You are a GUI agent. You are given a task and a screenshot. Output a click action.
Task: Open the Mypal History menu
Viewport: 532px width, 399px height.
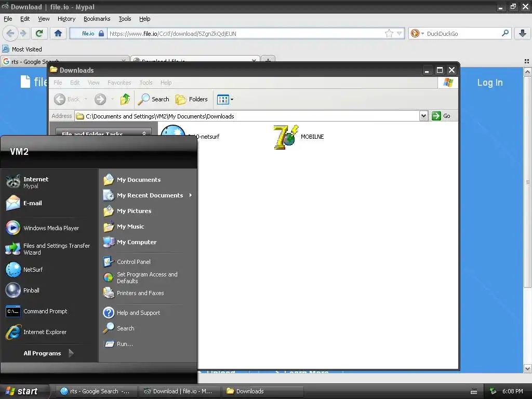[66, 19]
